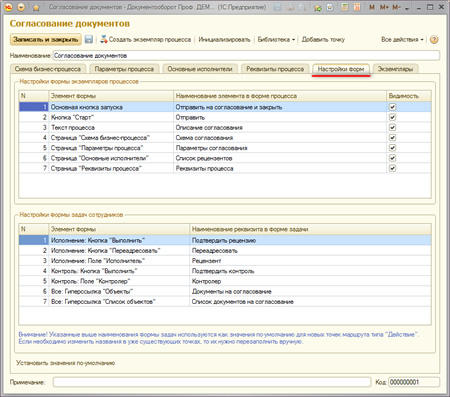Image resolution: width=450 pixels, height=397 pixels.
Task: Select cell Список документов на согласование
Action: [x=310, y=302]
